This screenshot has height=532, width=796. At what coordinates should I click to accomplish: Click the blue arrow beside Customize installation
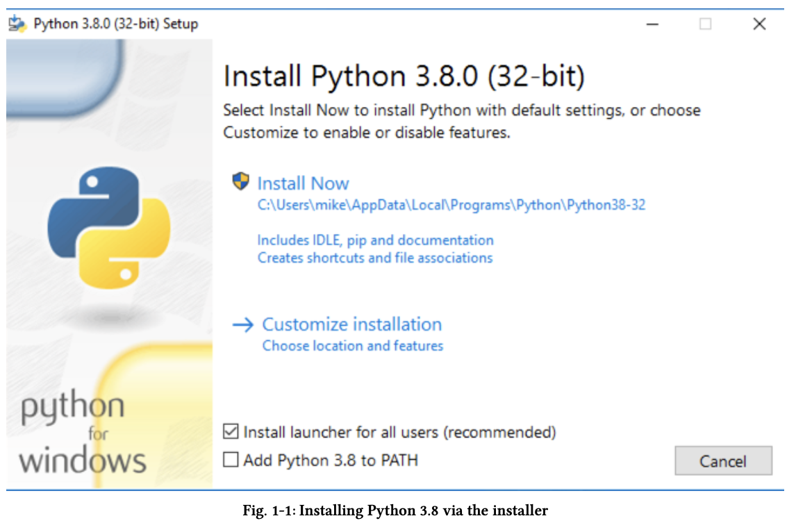243,324
